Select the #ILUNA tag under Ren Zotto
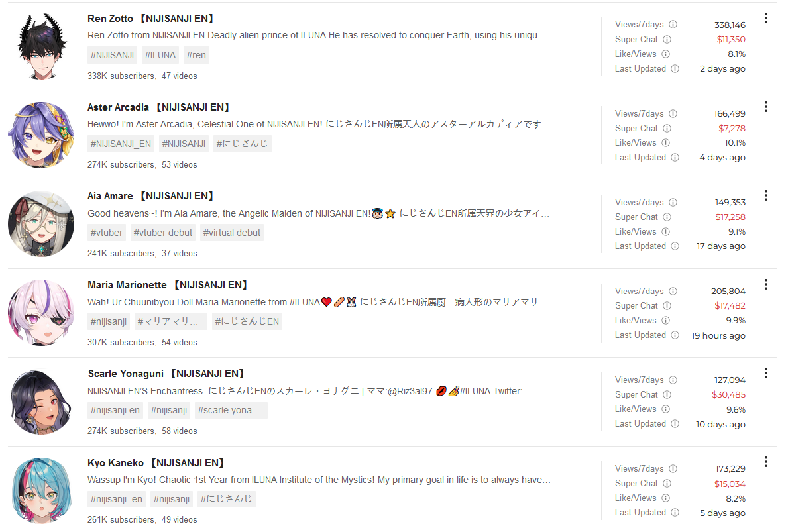786x532 pixels. [x=160, y=55]
